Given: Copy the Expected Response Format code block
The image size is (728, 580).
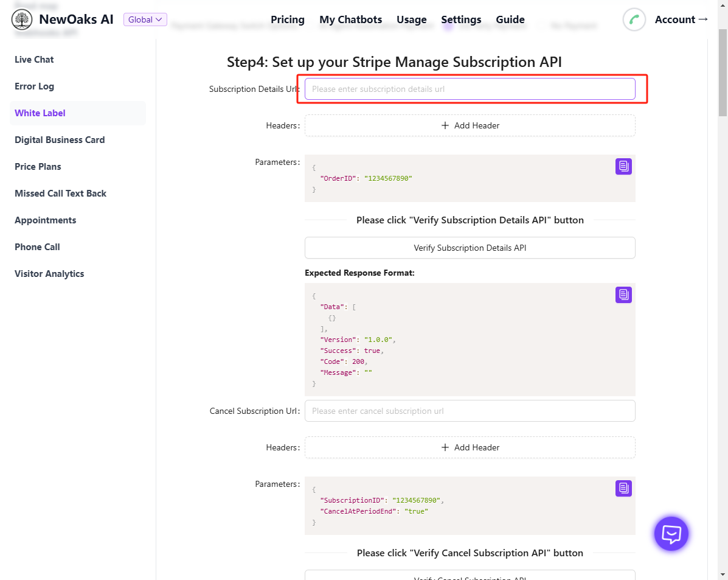Looking at the screenshot, I should point(623,295).
